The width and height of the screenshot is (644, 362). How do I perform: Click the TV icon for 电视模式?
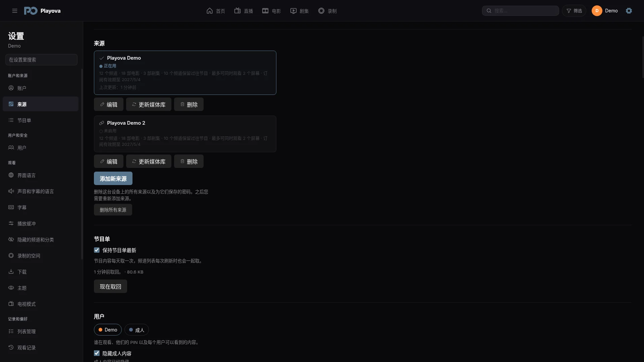coord(11,304)
